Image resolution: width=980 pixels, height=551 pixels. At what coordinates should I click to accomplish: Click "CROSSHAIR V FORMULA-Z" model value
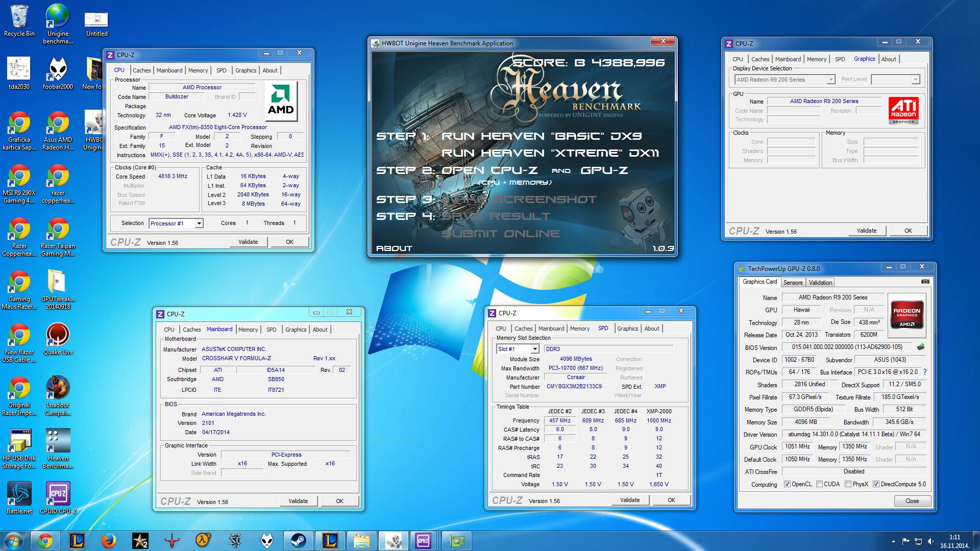tap(236, 358)
